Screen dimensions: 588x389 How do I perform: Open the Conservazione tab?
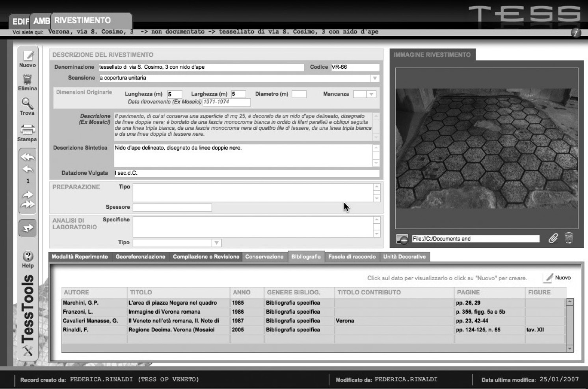[264, 257]
